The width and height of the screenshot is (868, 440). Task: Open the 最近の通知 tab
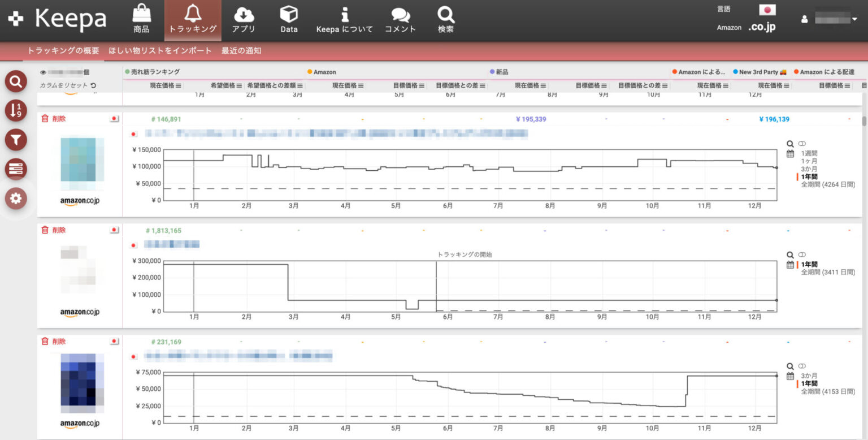241,51
